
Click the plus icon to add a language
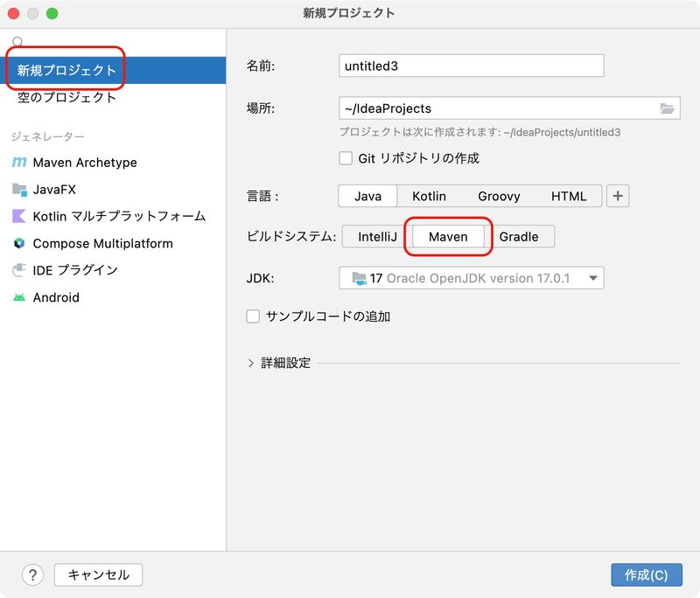coord(618,196)
